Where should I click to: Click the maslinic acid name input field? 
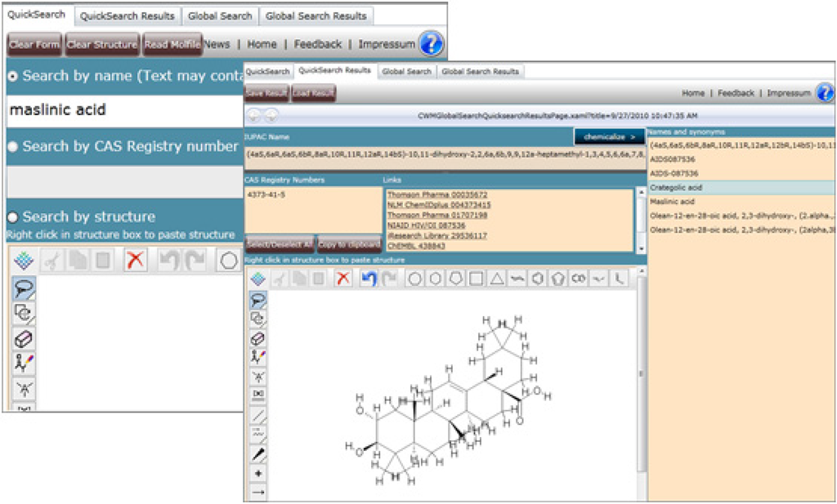coord(123,109)
